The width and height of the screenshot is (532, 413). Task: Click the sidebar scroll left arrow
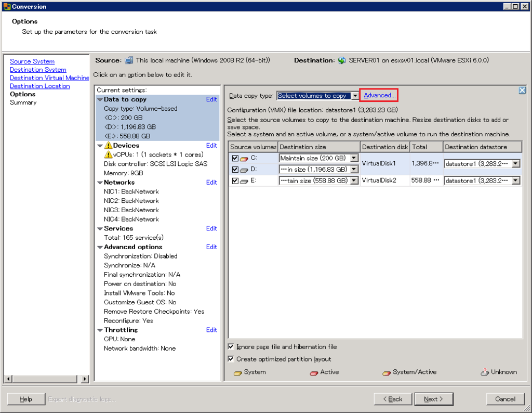point(8,379)
